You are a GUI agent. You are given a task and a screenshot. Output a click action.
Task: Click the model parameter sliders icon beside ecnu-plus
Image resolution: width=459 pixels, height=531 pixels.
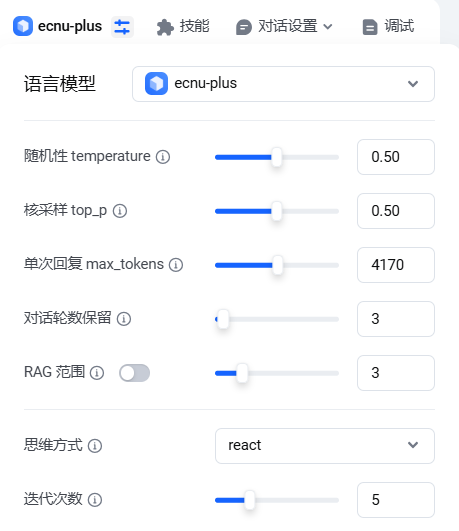point(122,27)
